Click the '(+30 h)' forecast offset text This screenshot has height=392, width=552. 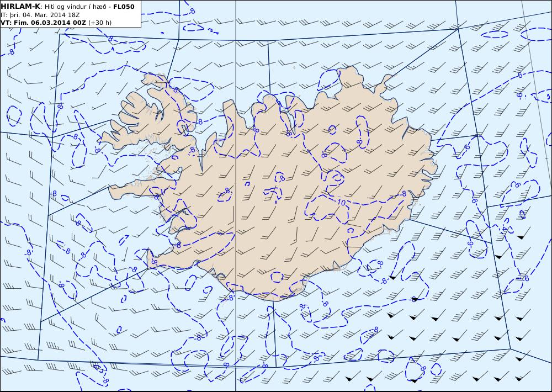pyautogui.click(x=99, y=23)
